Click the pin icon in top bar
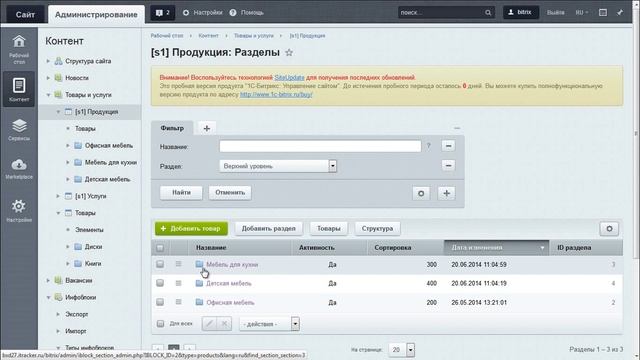Viewport: 640px width, 360px height. [620, 13]
